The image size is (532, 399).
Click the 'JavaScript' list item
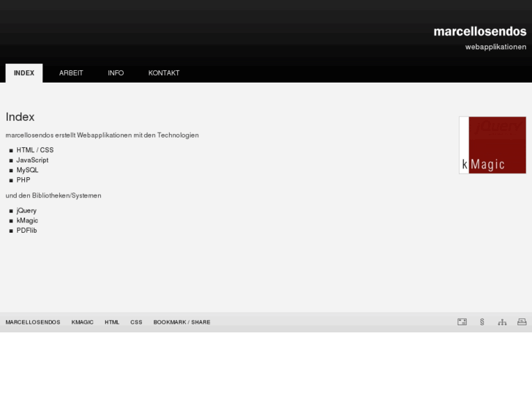pyautogui.click(x=33, y=160)
